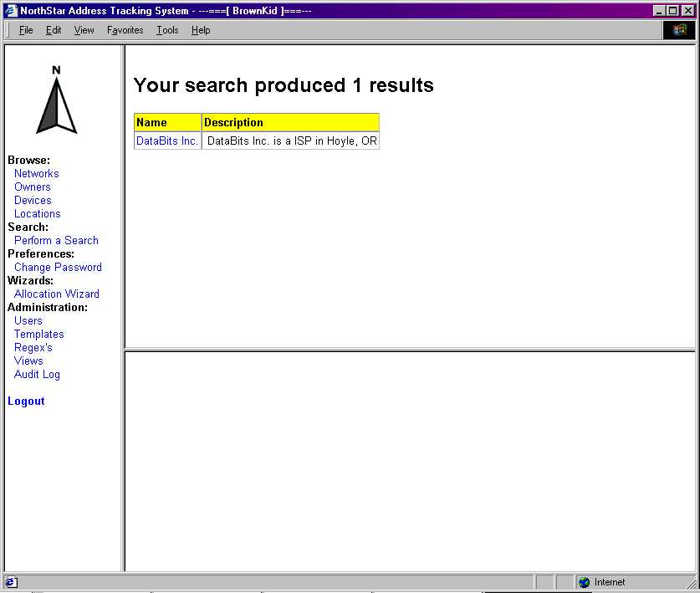Minimize the NorthStar browser window

pyautogui.click(x=659, y=11)
